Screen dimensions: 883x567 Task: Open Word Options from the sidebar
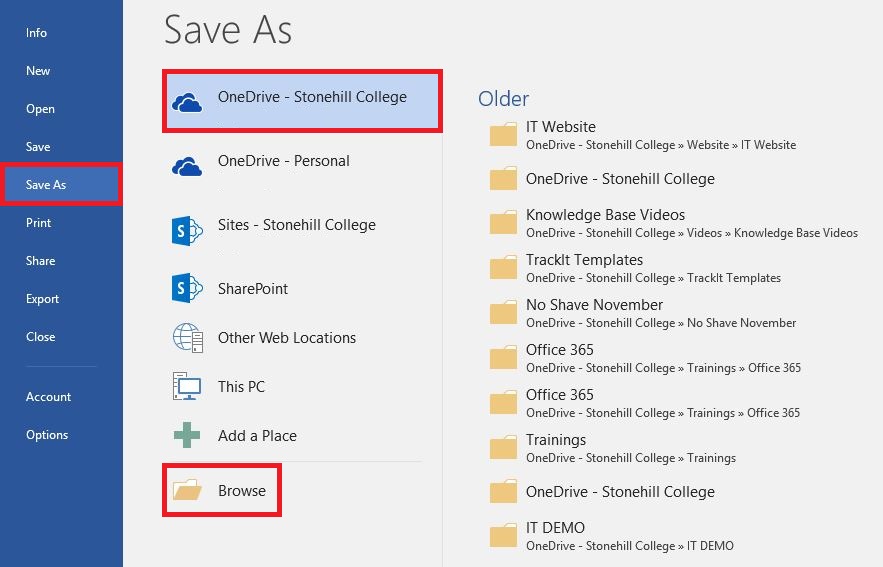(47, 435)
